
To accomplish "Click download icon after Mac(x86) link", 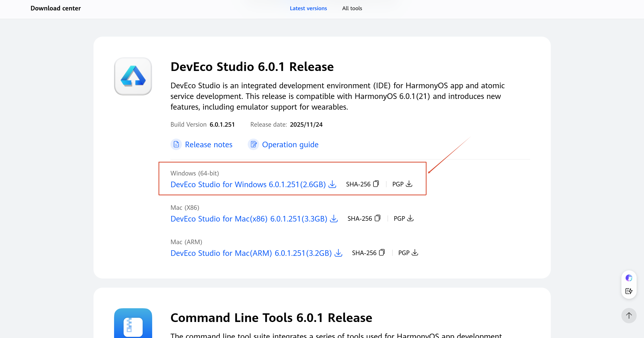I will (334, 218).
